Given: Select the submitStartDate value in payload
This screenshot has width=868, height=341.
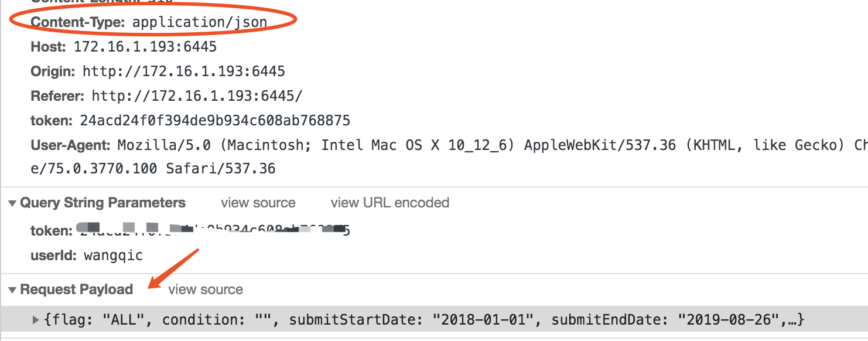Looking at the screenshot, I should coord(484,320).
